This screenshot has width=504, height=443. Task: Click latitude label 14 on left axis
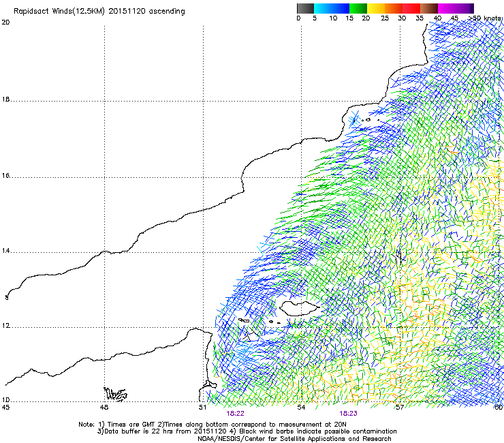coord(5,251)
